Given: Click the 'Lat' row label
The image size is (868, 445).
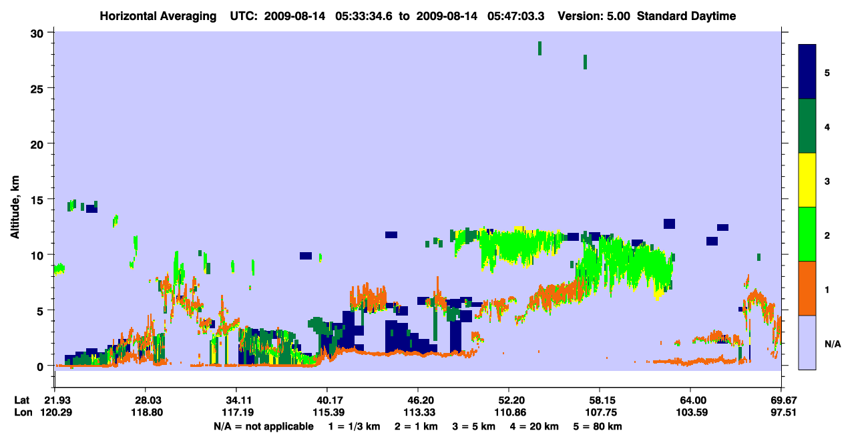Looking at the screenshot, I should pyautogui.click(x=21, y=400).
